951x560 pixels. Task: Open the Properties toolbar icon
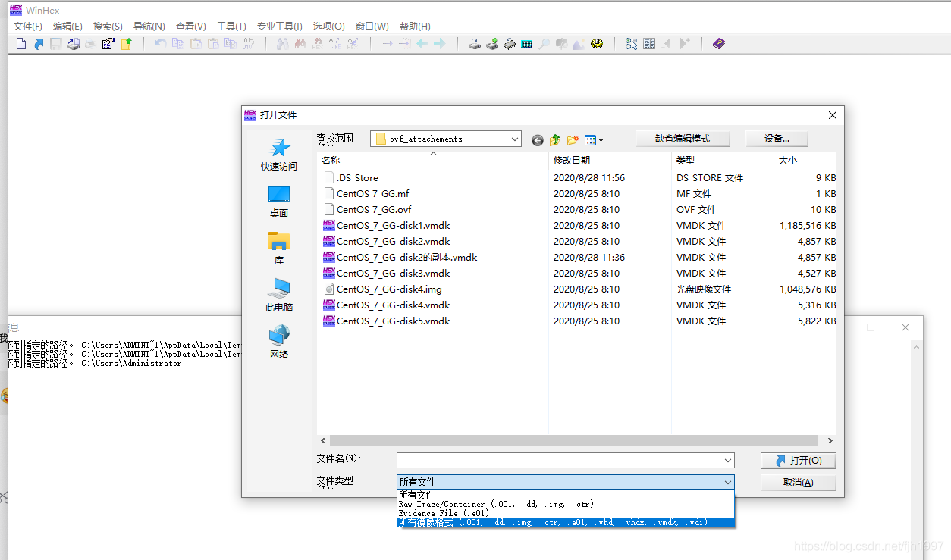[x=108, y=44]
